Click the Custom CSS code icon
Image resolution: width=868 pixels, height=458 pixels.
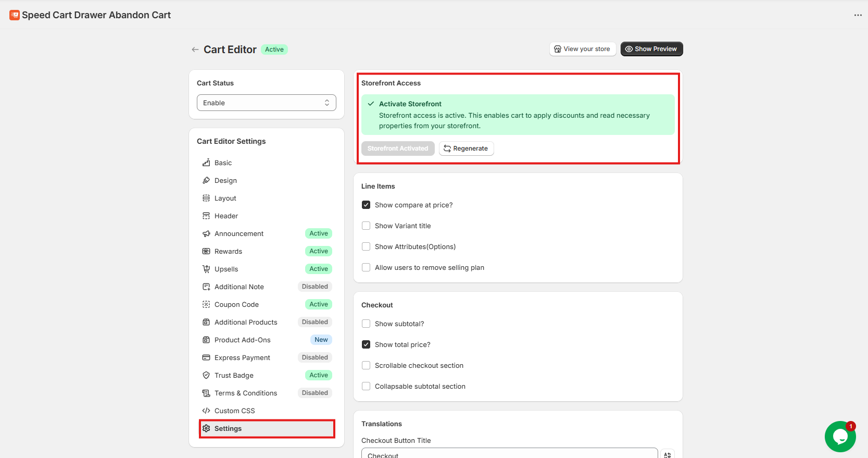[206, 411]
